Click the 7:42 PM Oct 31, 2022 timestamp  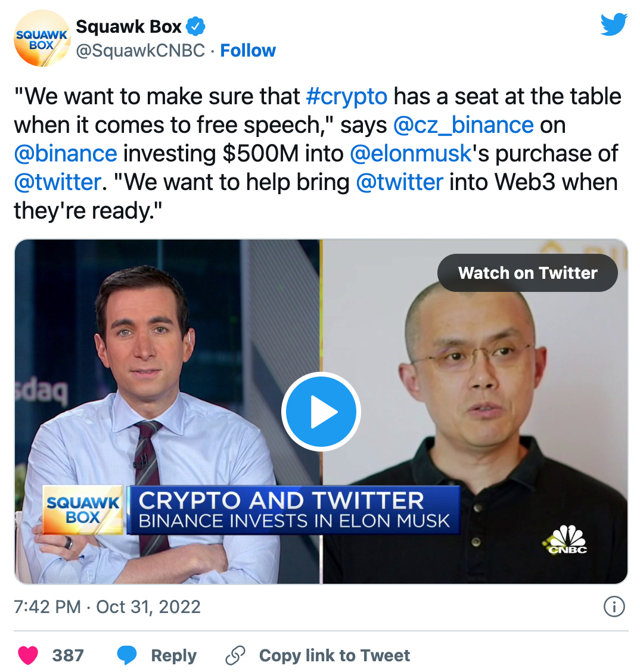(107, 607)
